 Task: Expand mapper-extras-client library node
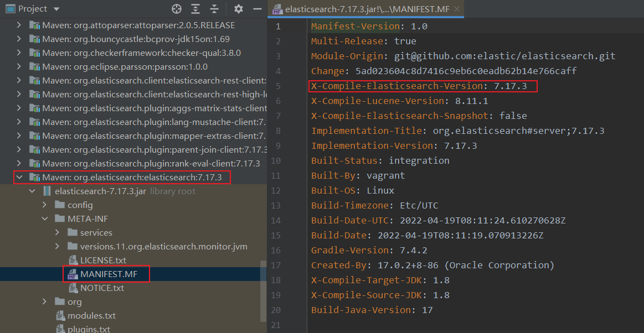18,136
